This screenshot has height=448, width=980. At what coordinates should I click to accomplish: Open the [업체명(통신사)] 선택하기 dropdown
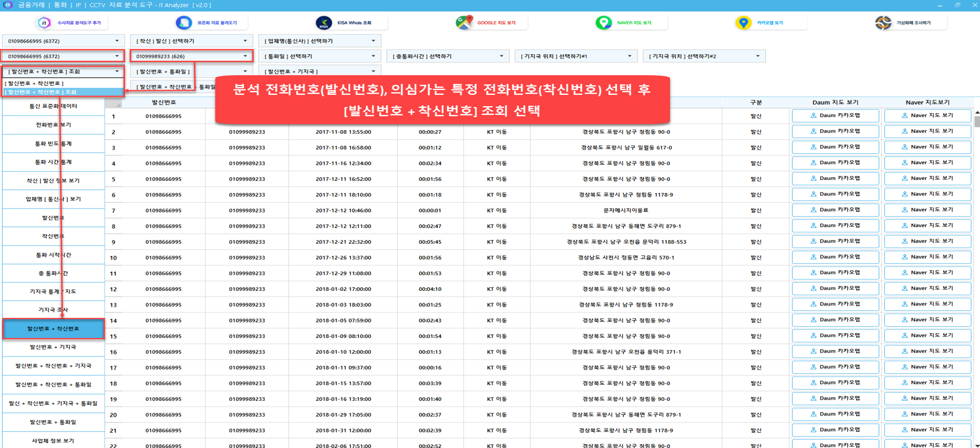coord(319,41)
